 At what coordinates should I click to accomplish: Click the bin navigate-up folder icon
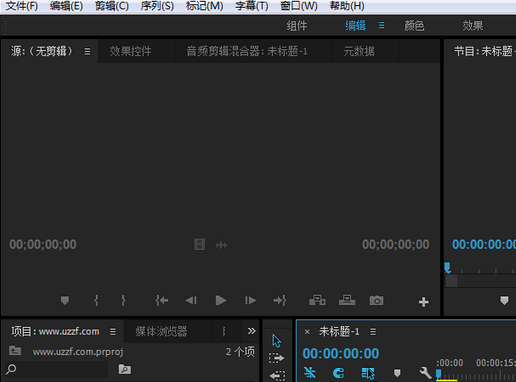point(15,351)
